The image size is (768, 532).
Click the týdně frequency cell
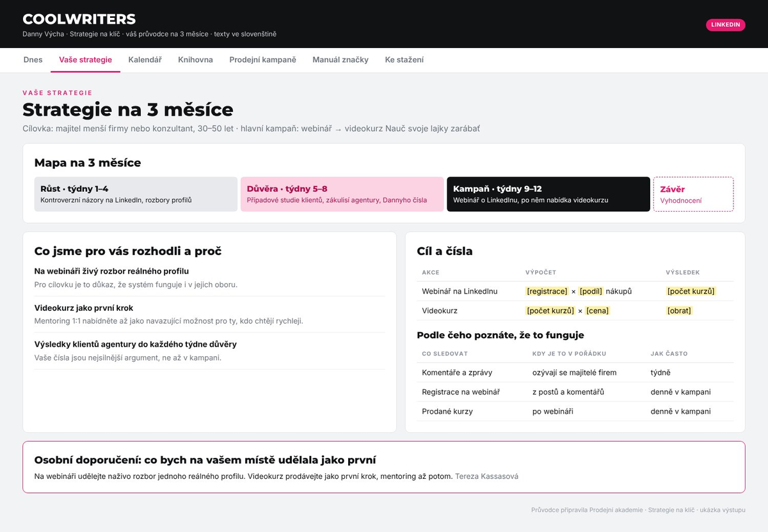click(660, 372)
